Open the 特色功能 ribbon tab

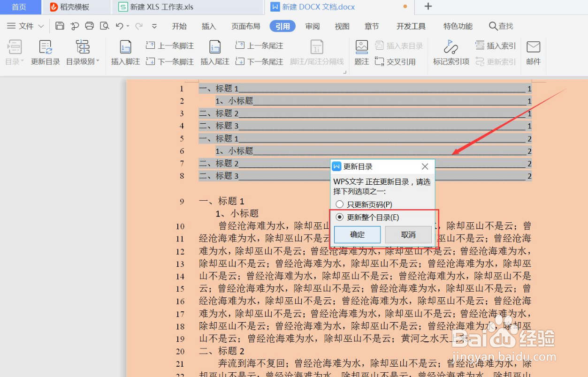click(x=457, y=26)
